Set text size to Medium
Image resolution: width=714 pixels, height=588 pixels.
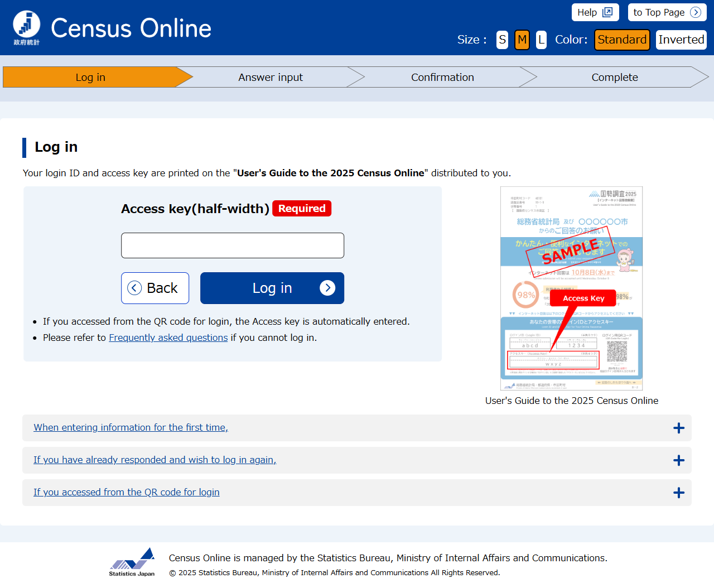(x=522, y=40)
